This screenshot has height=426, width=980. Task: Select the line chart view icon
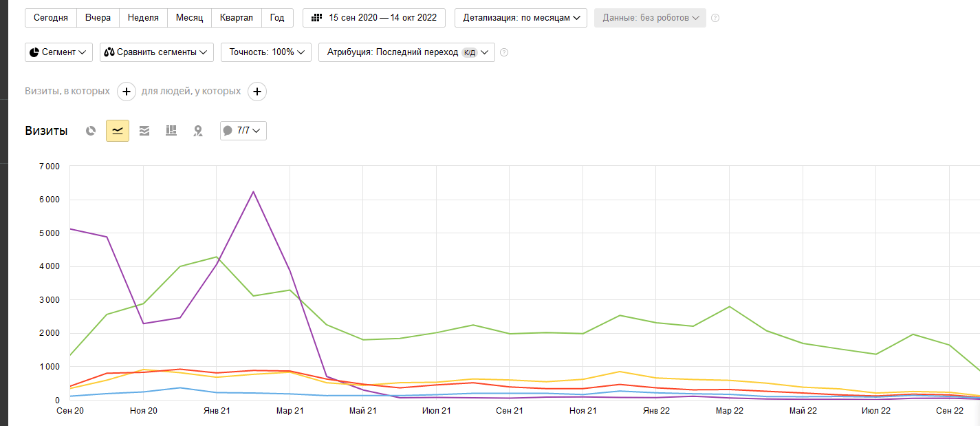point(118,131)
